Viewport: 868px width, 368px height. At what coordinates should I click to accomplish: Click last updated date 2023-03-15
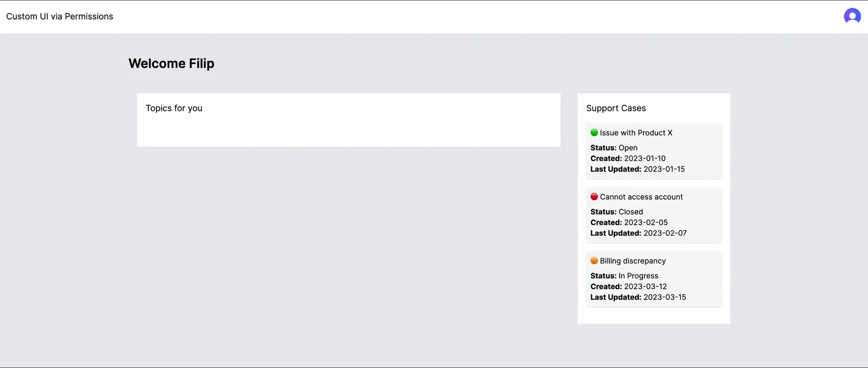[665, 297]
